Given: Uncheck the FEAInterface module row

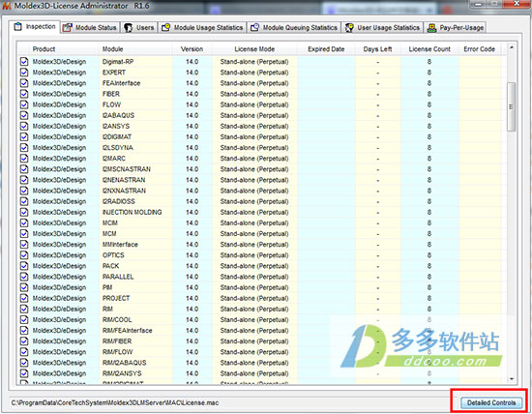Looking at the screenshot, I should click(24, 83).
